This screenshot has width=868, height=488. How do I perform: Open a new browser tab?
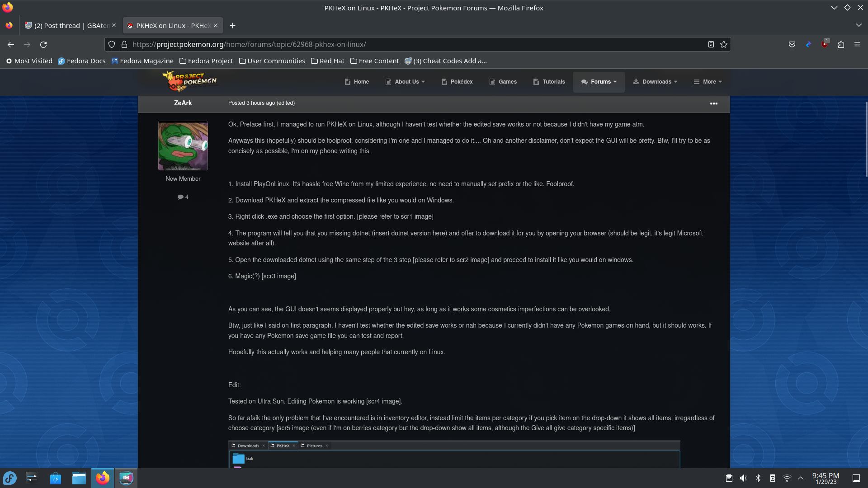pyautogui.click(x=232, y=26)
